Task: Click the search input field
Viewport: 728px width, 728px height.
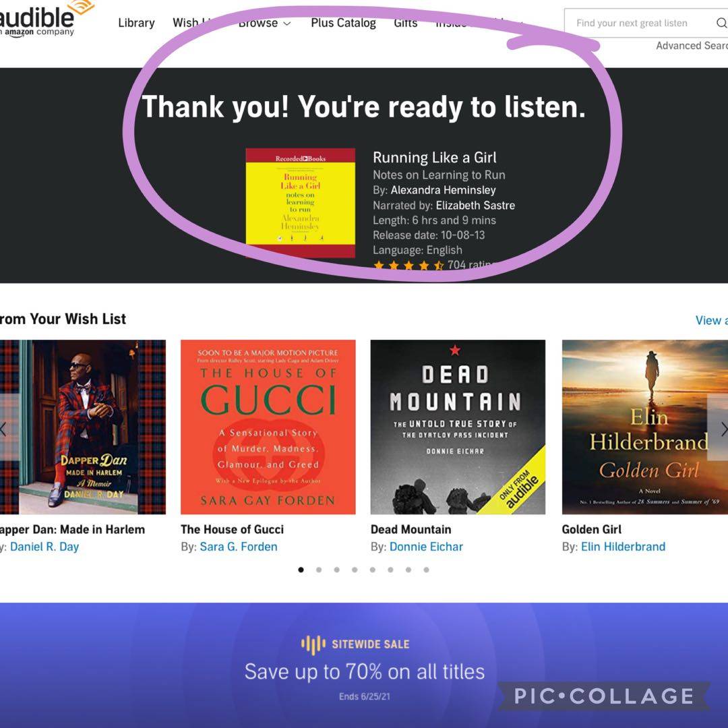Action: (637, 23)
